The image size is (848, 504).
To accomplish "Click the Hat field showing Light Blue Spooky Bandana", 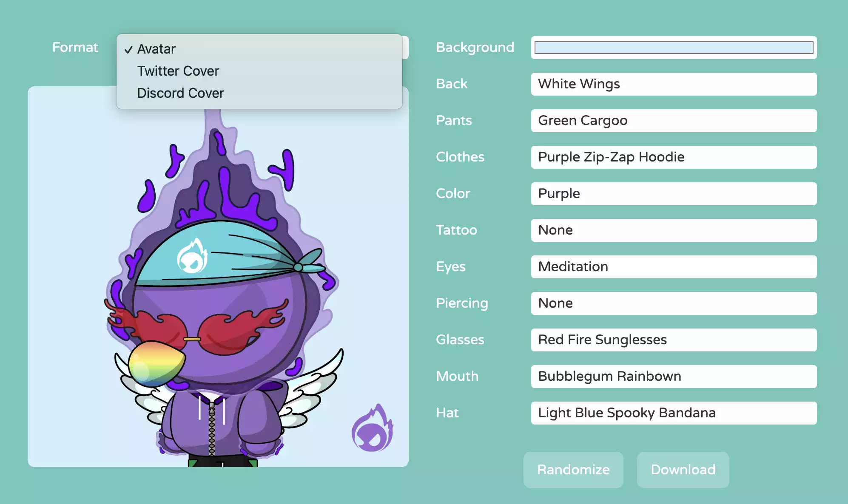I will click(673, 413).
